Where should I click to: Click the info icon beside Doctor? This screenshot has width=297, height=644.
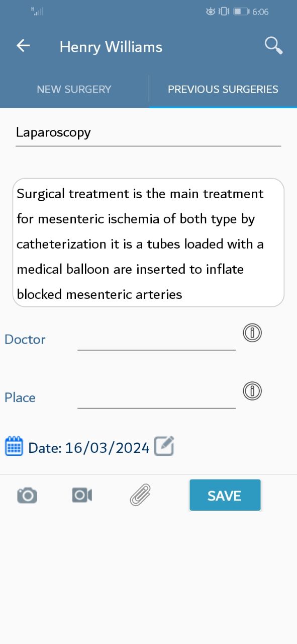252,333
